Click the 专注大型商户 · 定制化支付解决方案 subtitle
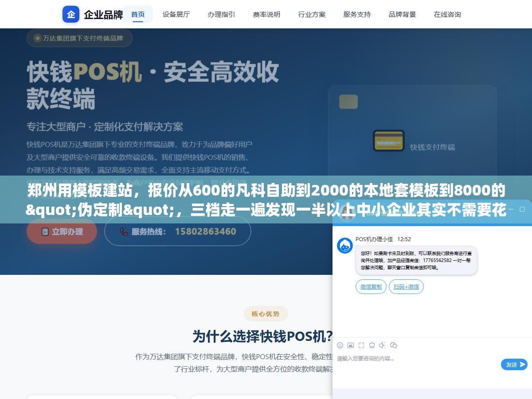 point(105,127)
